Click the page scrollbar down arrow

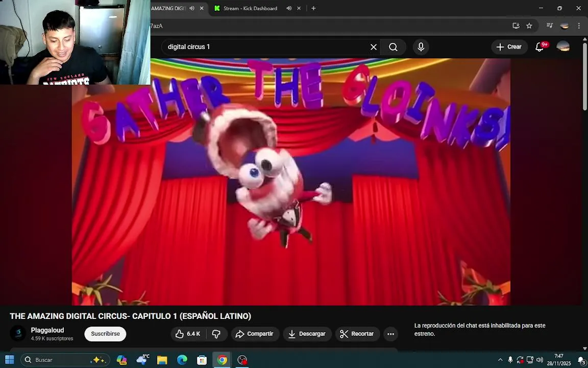point(584,349)
